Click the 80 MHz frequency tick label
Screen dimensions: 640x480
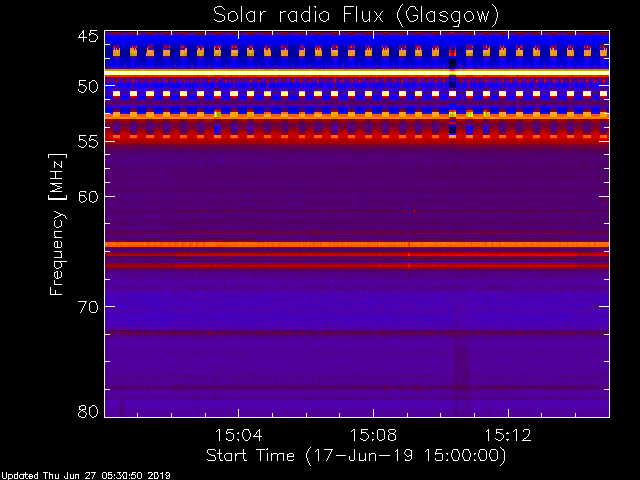pos(88,411)
